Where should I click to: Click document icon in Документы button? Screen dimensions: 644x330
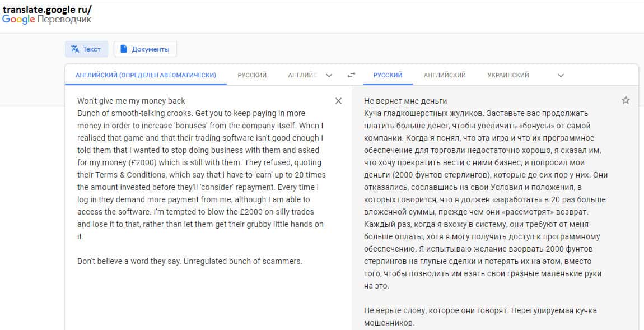coord(123,49)
